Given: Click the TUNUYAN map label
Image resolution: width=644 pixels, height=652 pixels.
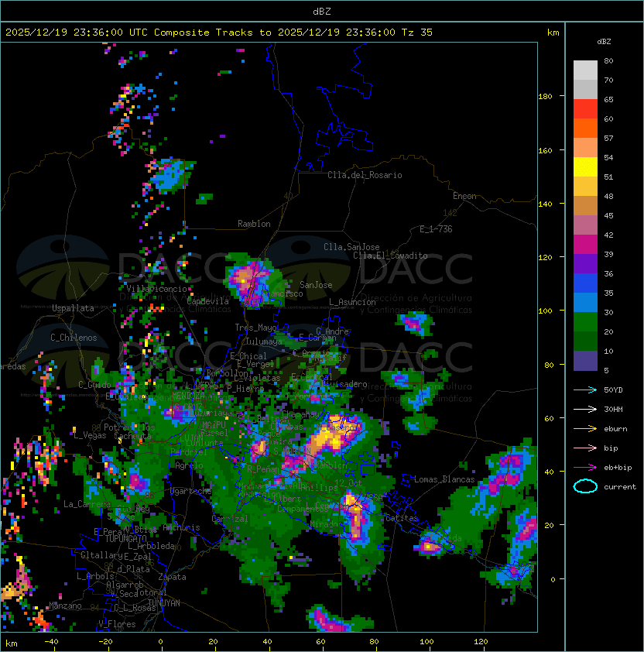Looking at the screenshot, I should point(164,602).
